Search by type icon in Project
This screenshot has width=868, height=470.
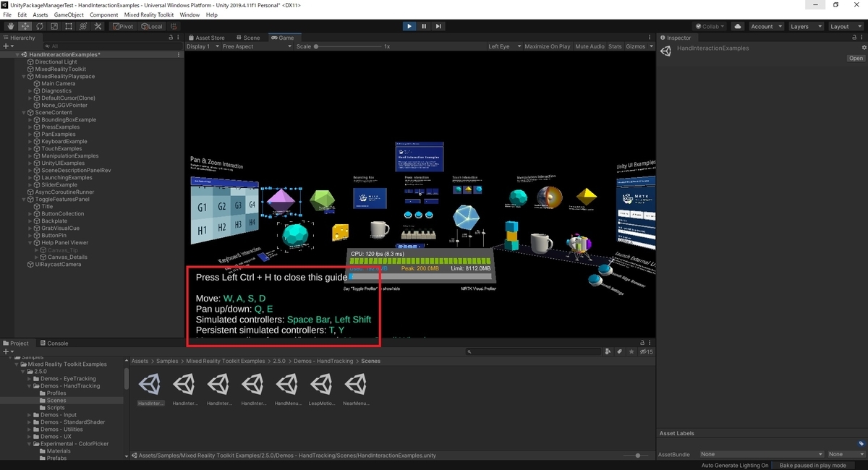(x=608, y=352)
